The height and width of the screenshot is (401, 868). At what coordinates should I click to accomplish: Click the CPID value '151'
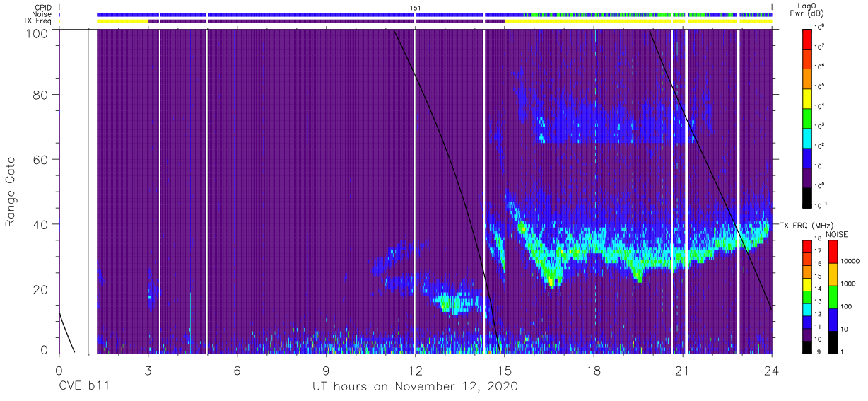click(416, 8)
